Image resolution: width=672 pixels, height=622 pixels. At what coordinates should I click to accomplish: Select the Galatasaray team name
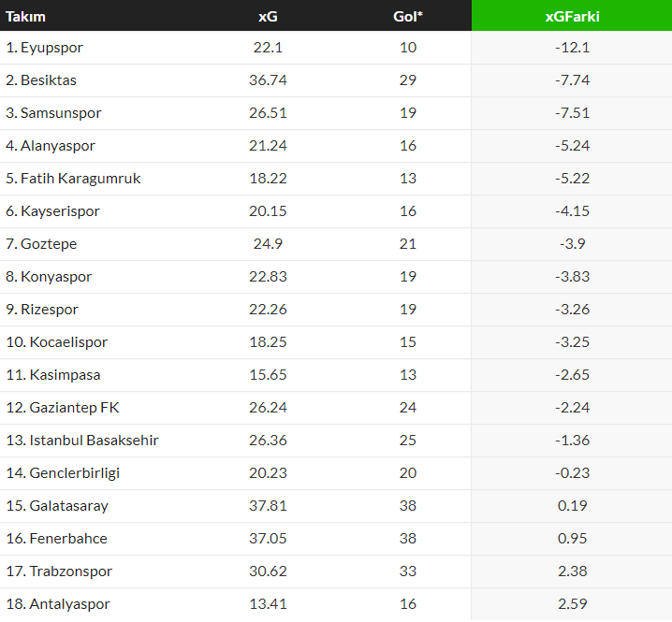pyautogui.click(x=68, y=506)
